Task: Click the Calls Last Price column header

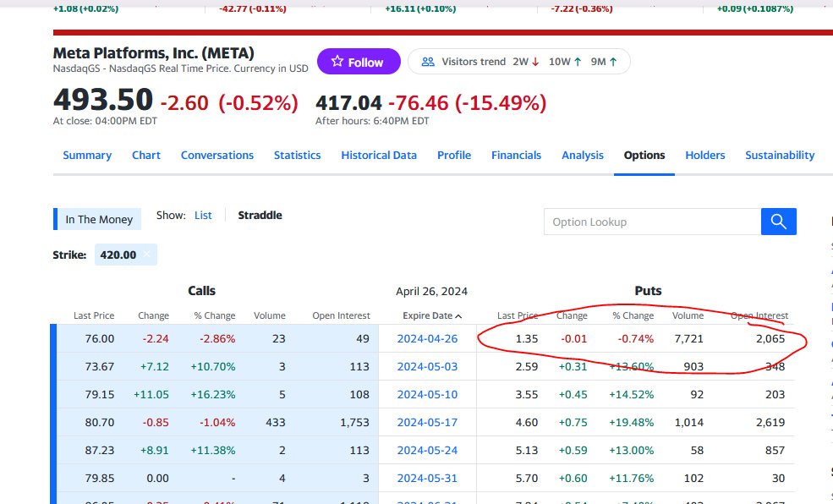Action: [94, 315]
